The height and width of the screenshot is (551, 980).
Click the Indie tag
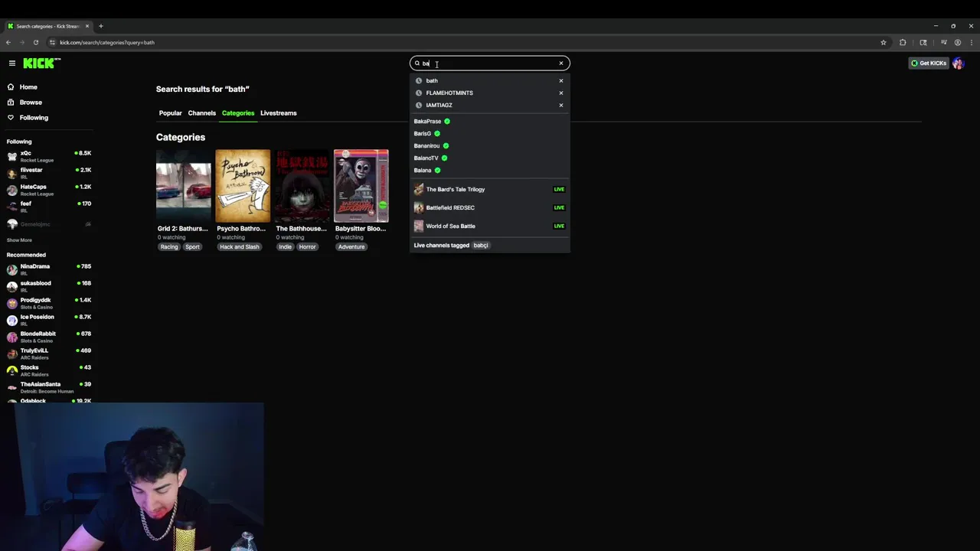tap(285, 247)
